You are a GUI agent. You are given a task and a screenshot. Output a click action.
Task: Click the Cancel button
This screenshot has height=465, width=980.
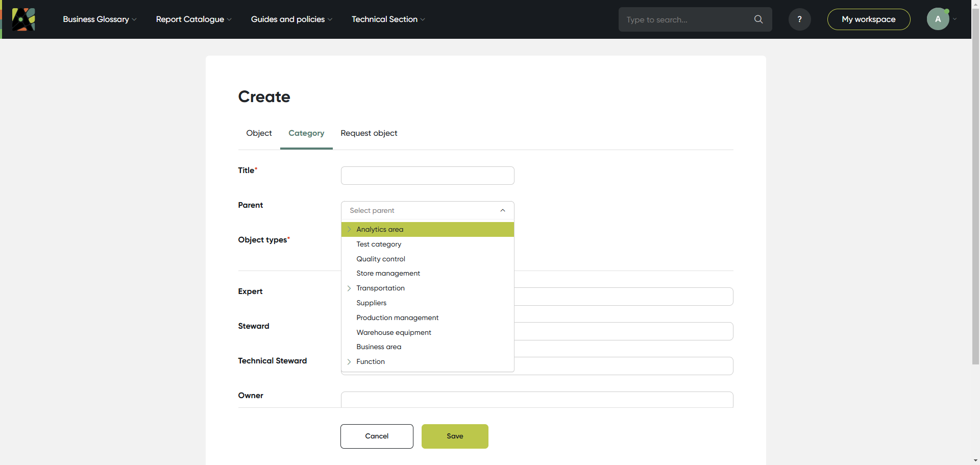(377, 436)
